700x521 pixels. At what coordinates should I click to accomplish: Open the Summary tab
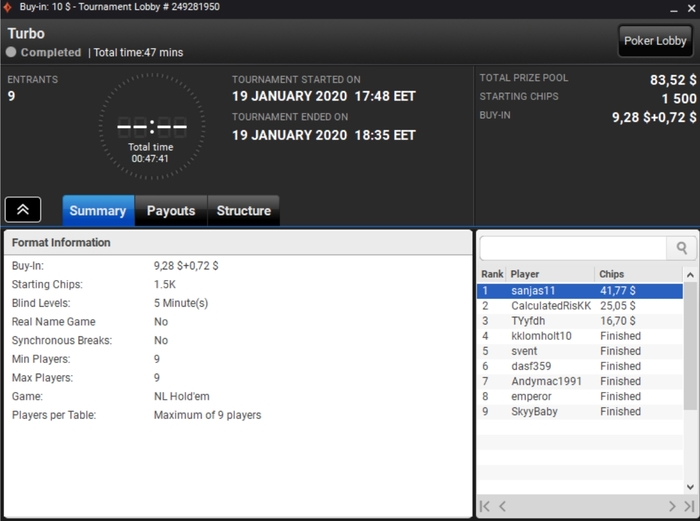98,210
